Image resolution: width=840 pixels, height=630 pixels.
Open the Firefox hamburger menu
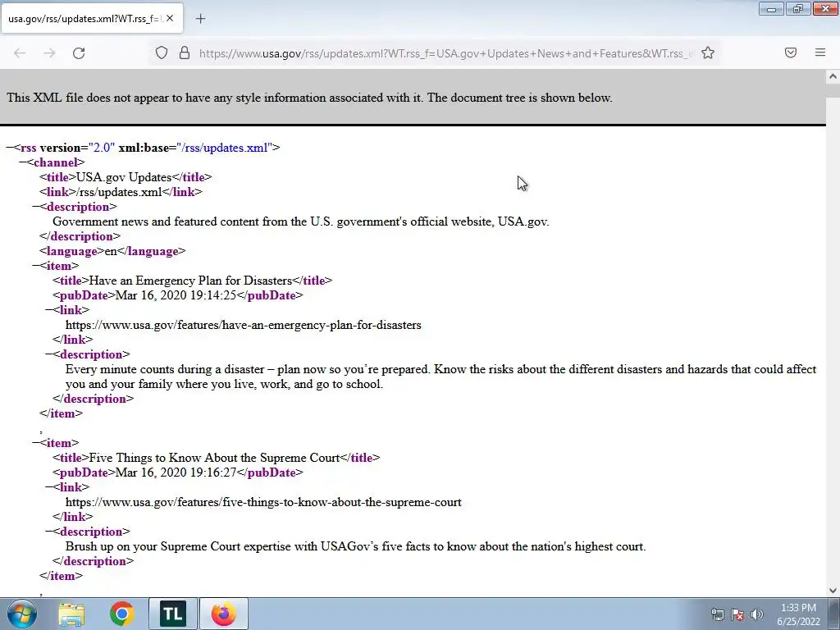820,52
